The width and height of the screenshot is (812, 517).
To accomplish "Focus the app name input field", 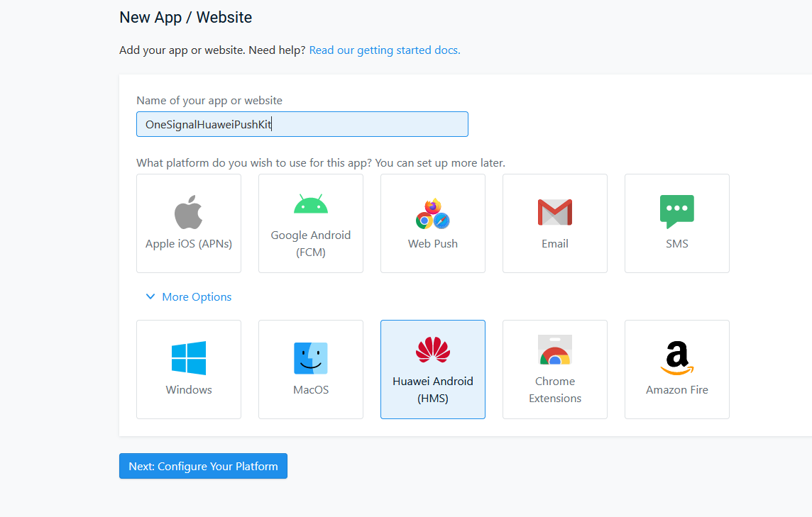I will [x=302, y=124].
